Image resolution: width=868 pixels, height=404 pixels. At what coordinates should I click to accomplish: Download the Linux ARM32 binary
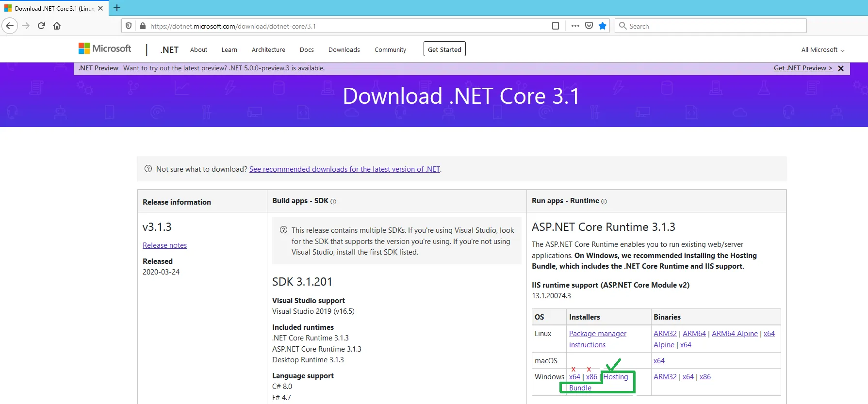click(x=665, y=334)
